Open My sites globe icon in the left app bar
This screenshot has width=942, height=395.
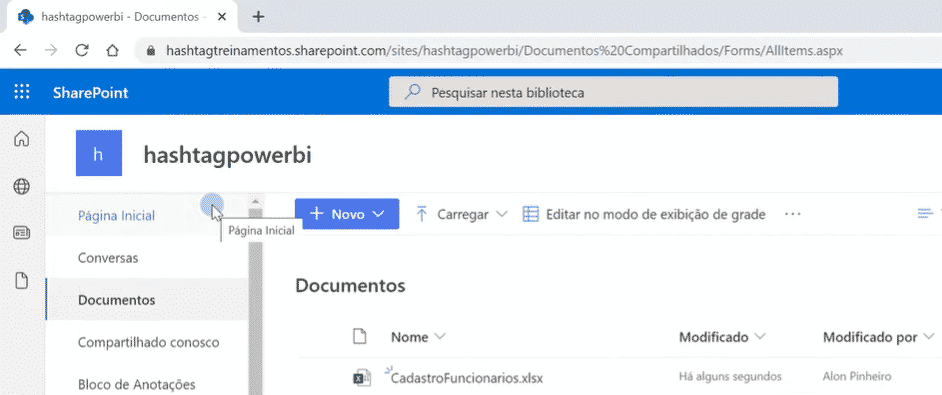tap(22, 187)
